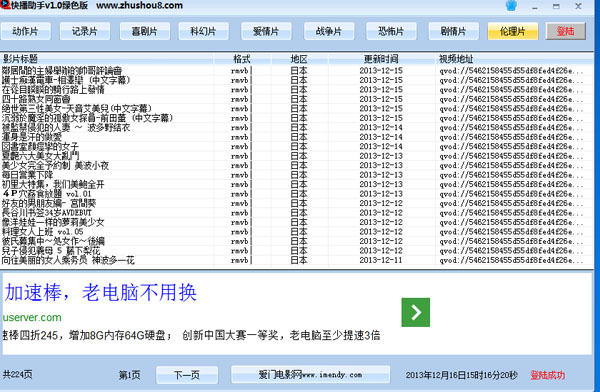Open the 加速棒 advertisement headline link
The image size is (600, 392).
(x=101, y=292)
